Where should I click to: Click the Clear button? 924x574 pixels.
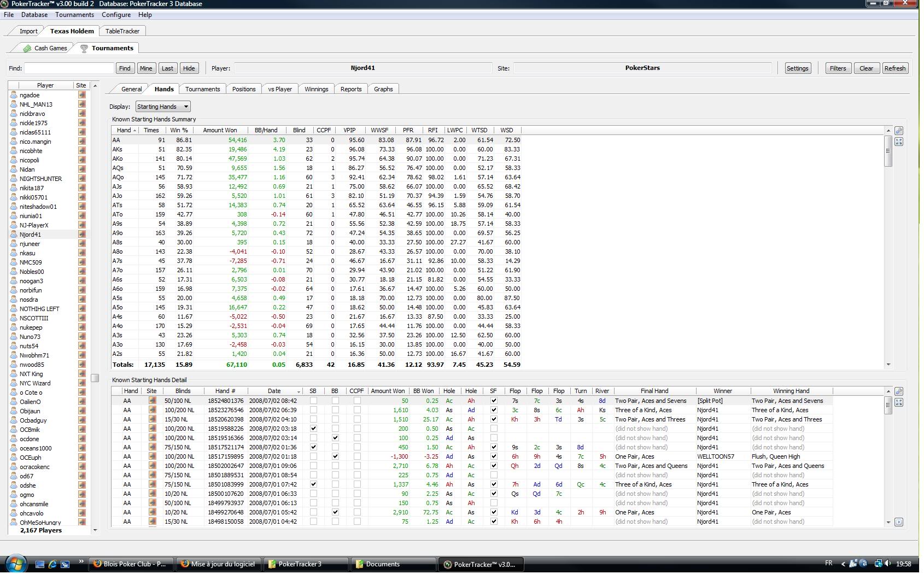click(866, 68)
